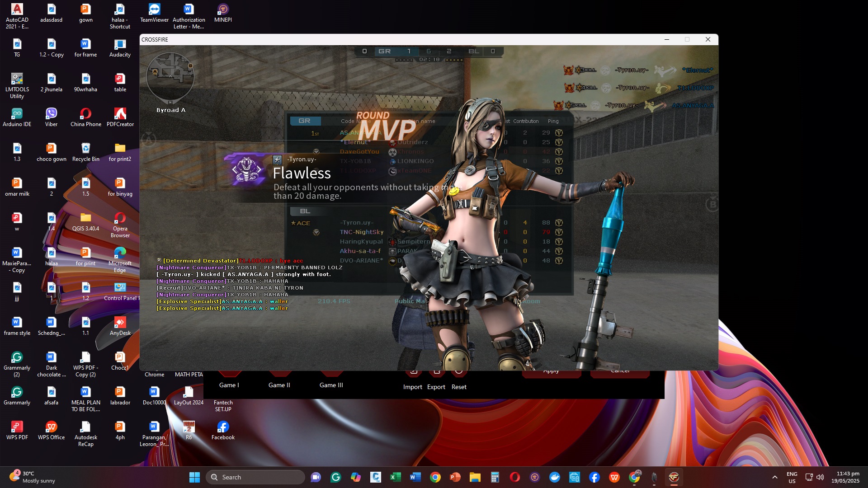Image resolution: width=868 pixels, height=488 pixels.
Task: Open the Autodesk ReCap desktop shortcut
Action: 85,433
